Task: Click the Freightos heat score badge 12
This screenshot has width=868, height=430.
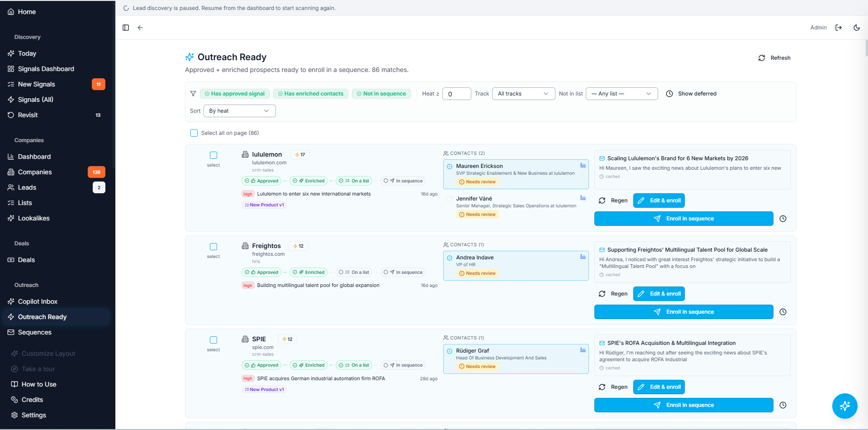Action: pos(298,246)
